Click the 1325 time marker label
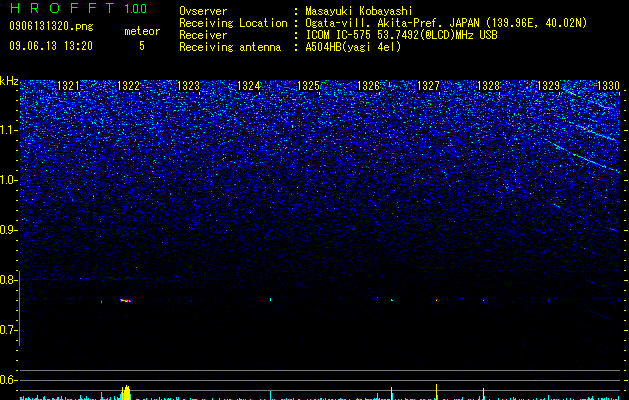Viewport: 629px width, 400px height. click(308, 86)
